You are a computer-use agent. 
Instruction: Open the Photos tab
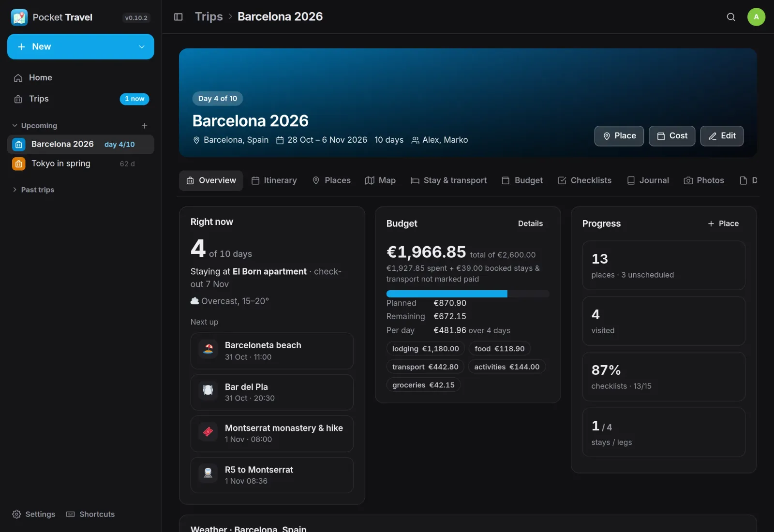[x=704, y=180]
